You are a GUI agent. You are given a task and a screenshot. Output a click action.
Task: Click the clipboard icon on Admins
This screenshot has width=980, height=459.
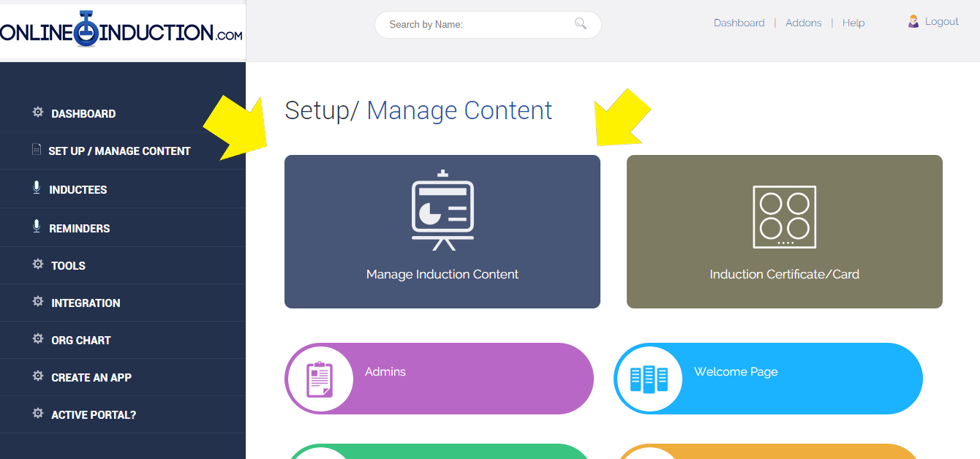coord(319,379)
